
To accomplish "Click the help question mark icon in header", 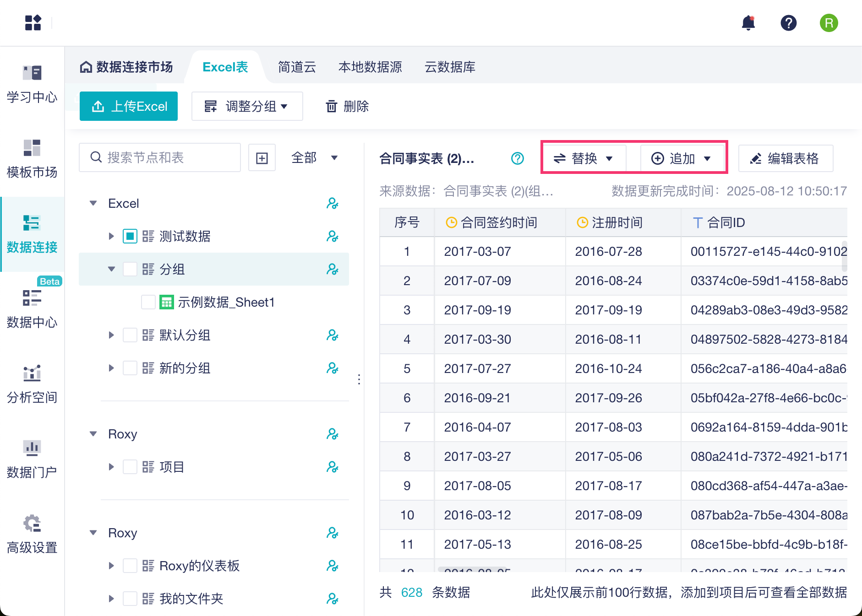I will (788, 23).
